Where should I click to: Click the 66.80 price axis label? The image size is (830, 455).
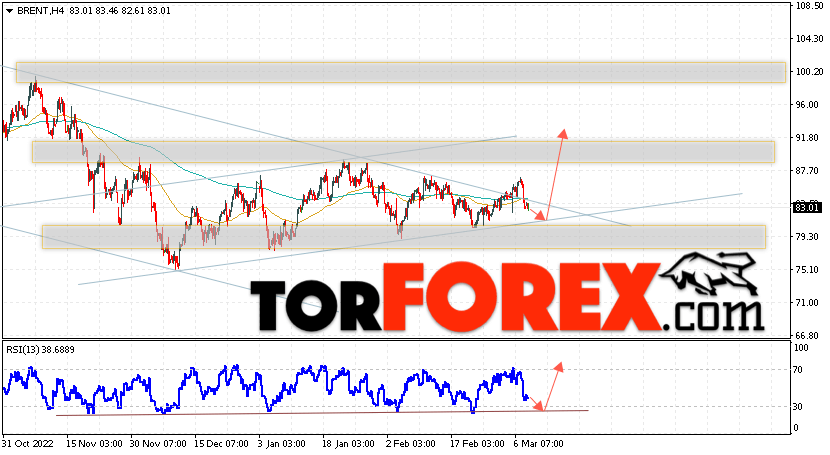808,335
